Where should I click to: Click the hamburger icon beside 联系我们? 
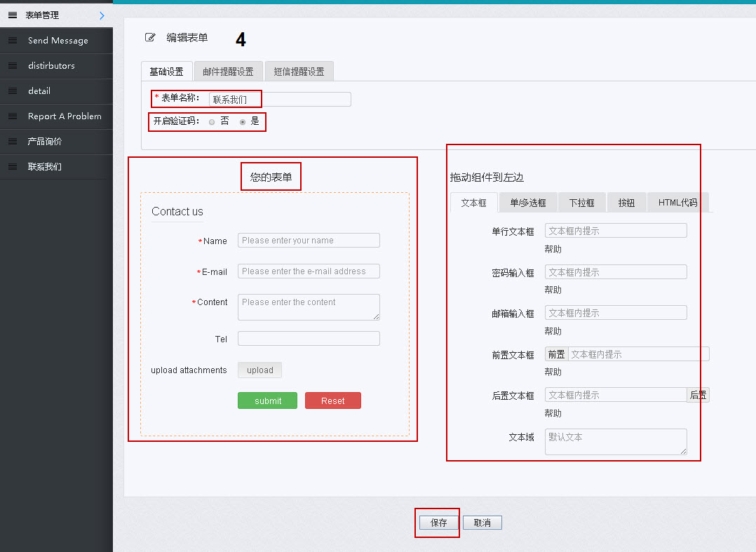(x=12, y=166)
